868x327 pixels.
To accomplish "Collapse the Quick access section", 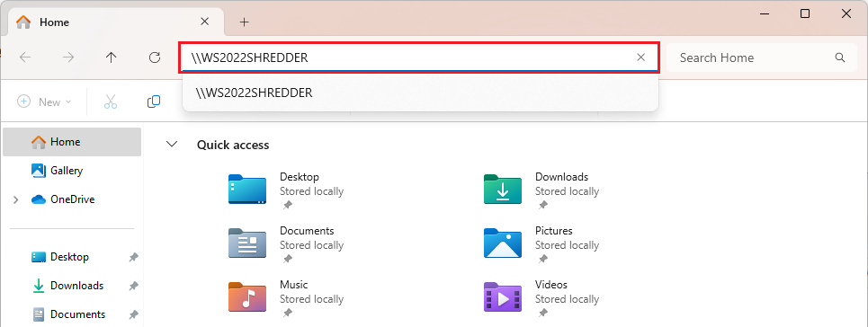I will click(172, 145).
